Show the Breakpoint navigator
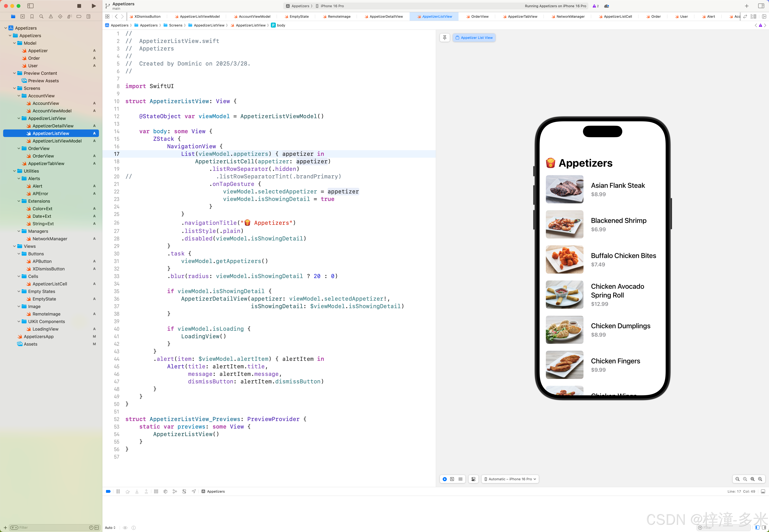769x532 pixels. click(79, 16)
